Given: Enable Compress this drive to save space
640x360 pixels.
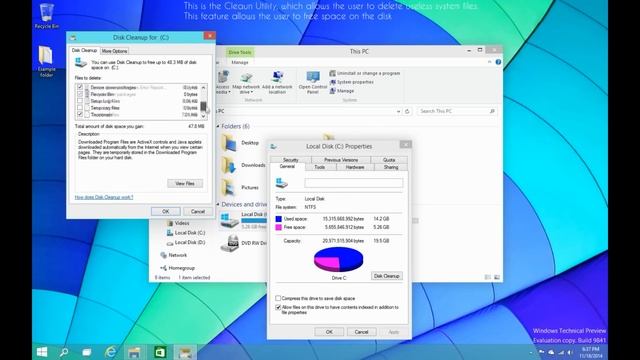Looking at the screenshot, I should point(278,298).
